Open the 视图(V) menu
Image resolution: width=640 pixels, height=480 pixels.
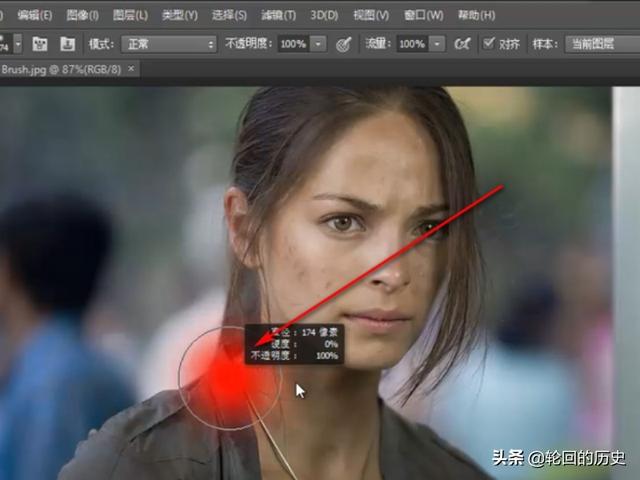[371, 16]
